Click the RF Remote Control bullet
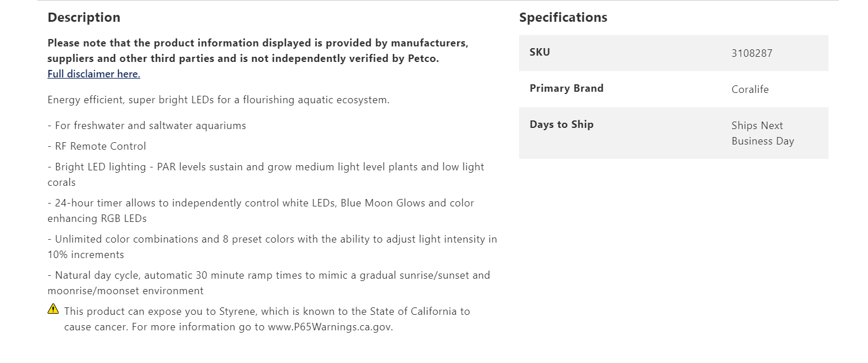The image size is (868, 363). pyautogui.click(x=97, y=146)
